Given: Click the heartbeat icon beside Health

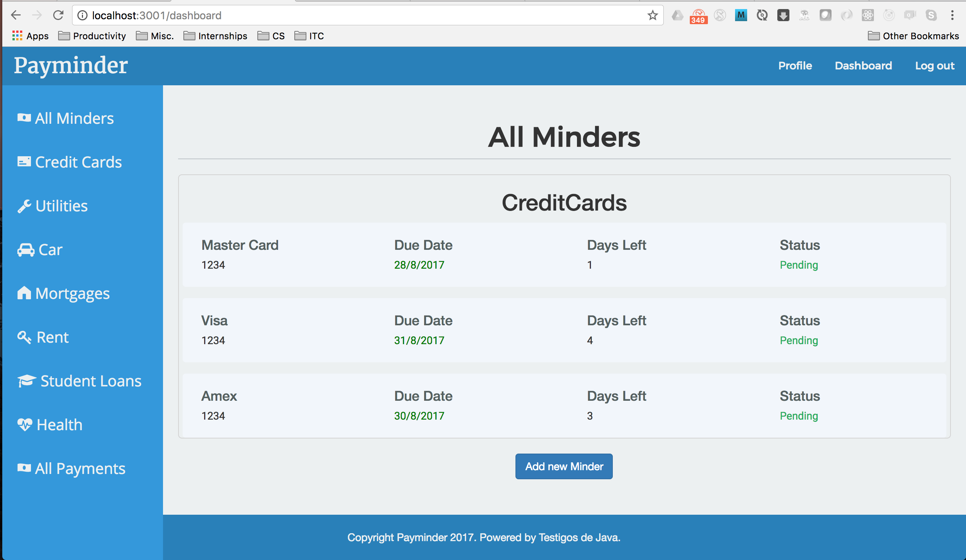Looking at the screenshot, I should coord(25,425).
